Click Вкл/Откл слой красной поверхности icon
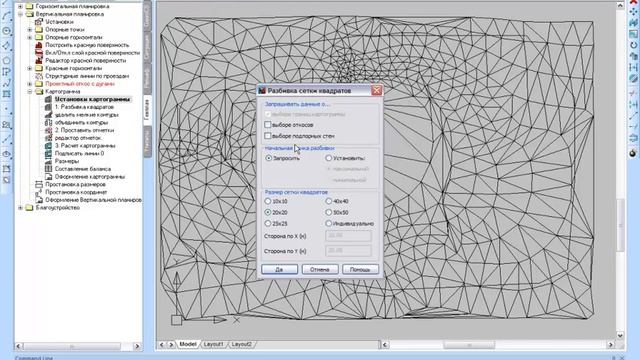Viewport: 640px width, 360px height. (x=39, y=53)
